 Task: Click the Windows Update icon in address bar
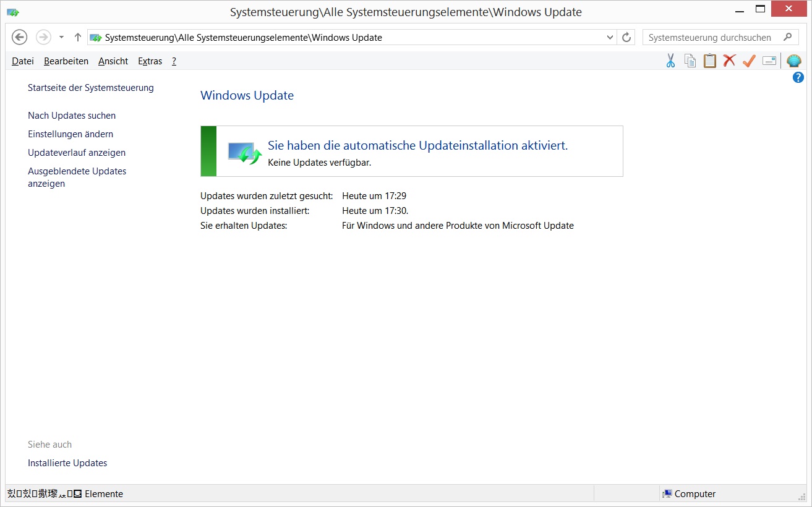[x=96, y=38]
